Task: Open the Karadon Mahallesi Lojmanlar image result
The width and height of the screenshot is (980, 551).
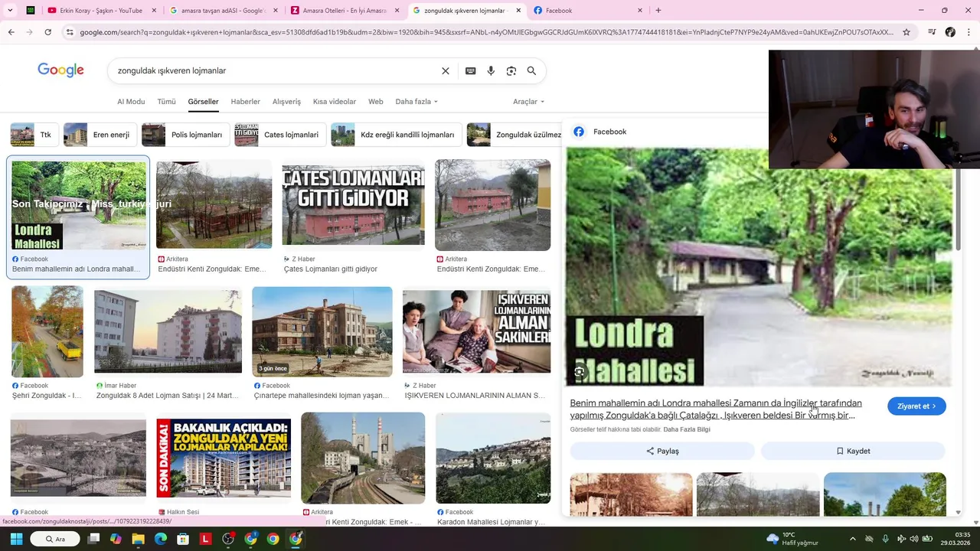Action: (493, 458)
